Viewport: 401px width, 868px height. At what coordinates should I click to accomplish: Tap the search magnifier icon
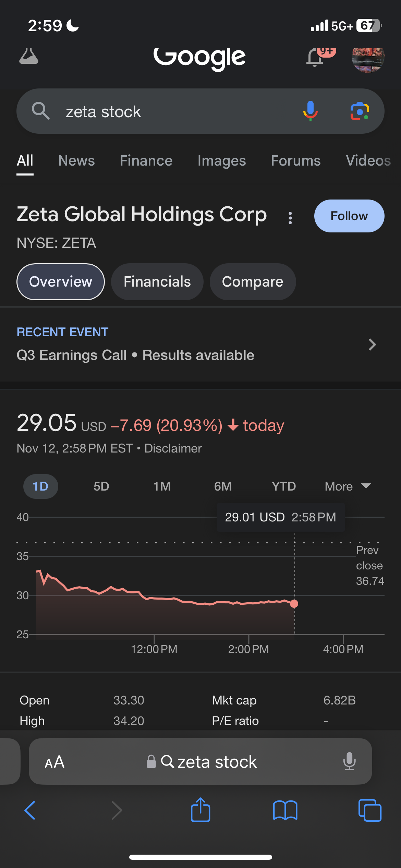[x=41, y=111]
